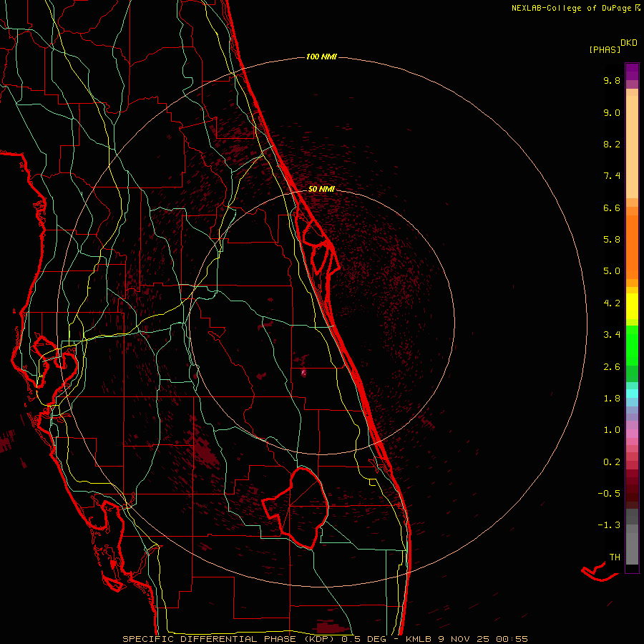Screen dimensions: 644x644
Task: Click the [PHAS] units label
Action: tap(604, 49)
